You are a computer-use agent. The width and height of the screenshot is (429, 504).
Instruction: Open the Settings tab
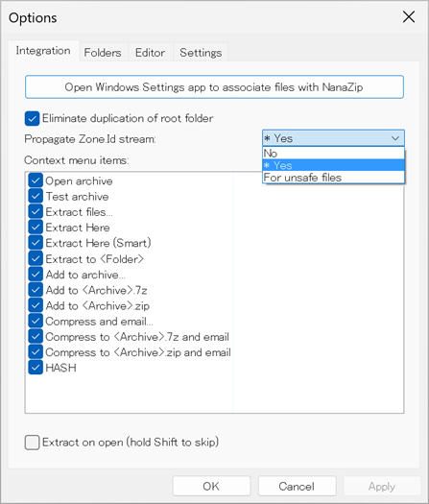[201, 53]
